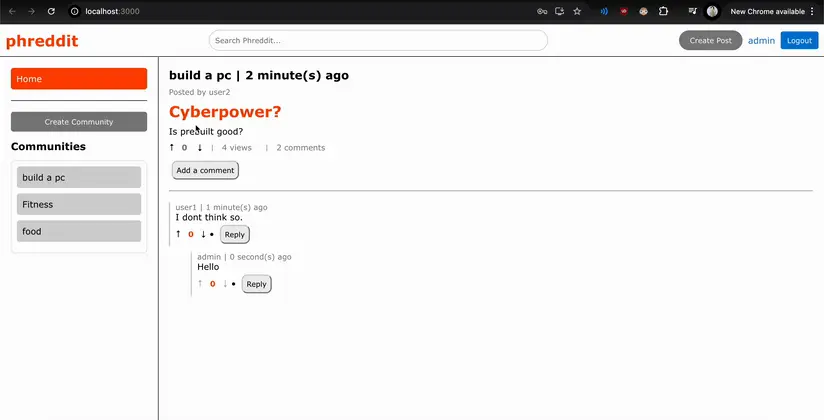This screenshot has width=824, height=420.
Task: Upvote admin's Hello reply
Action: (x=200, y=283)
